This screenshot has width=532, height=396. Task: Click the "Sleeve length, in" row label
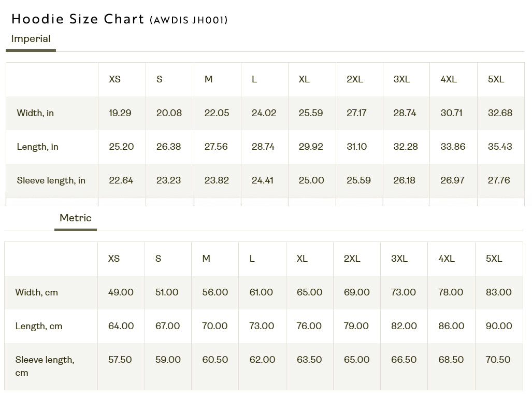point(51,180)
